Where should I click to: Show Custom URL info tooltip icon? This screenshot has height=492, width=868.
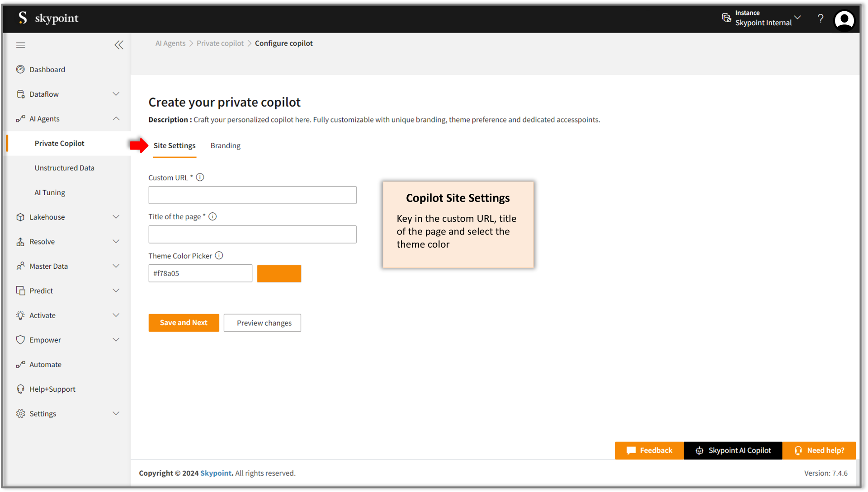point(200,177)
